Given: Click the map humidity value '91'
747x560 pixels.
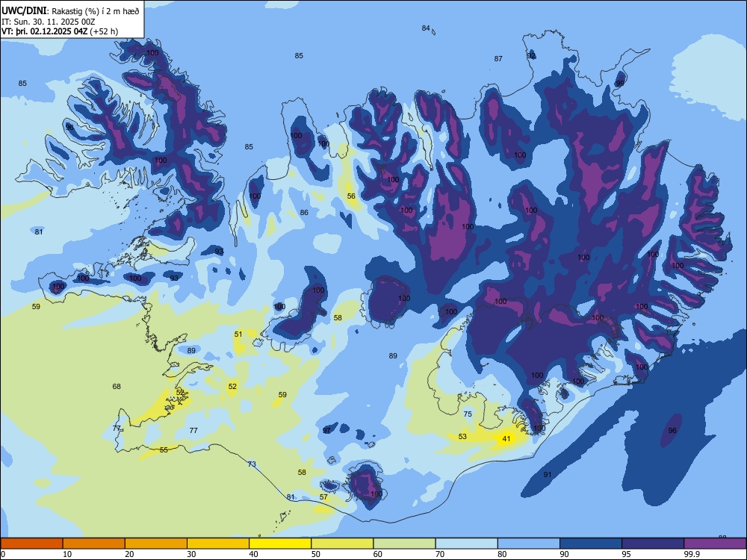Looking at the screenshot, I should click(x=548, y=474).
